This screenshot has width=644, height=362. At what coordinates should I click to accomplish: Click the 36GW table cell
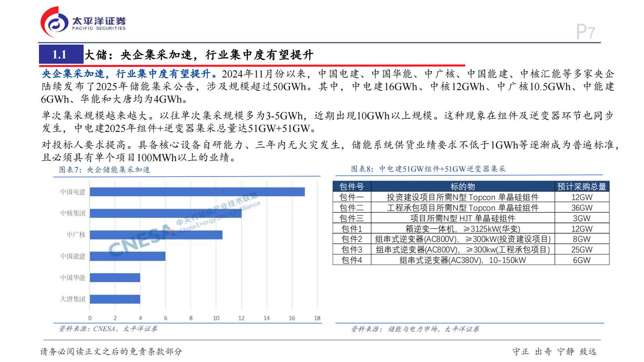pos(582,208)
